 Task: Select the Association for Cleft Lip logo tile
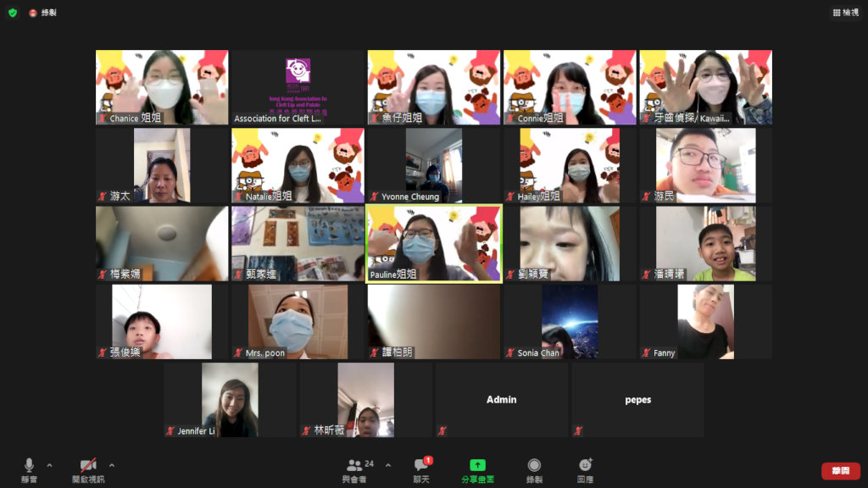298,87
